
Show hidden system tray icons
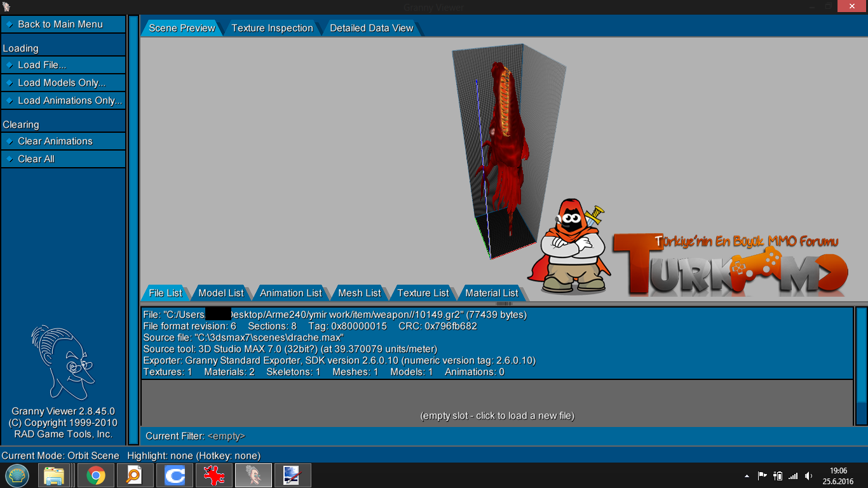(747, 476)
